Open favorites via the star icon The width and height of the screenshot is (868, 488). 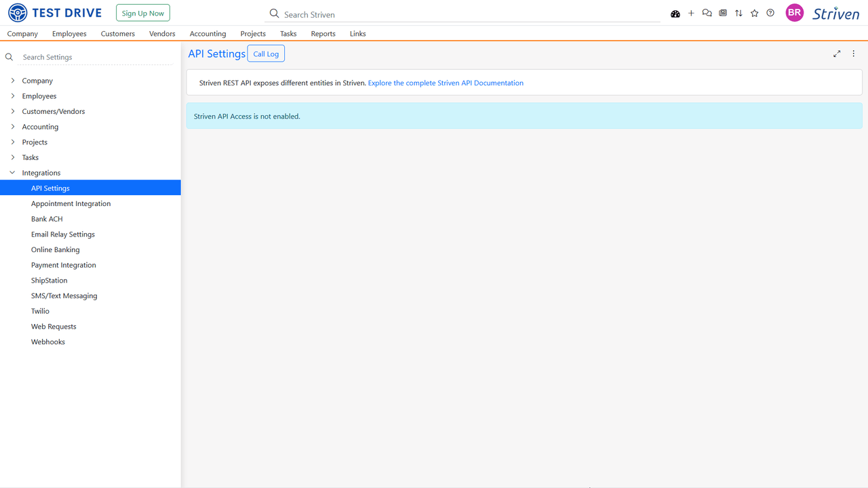click(754, 13)
